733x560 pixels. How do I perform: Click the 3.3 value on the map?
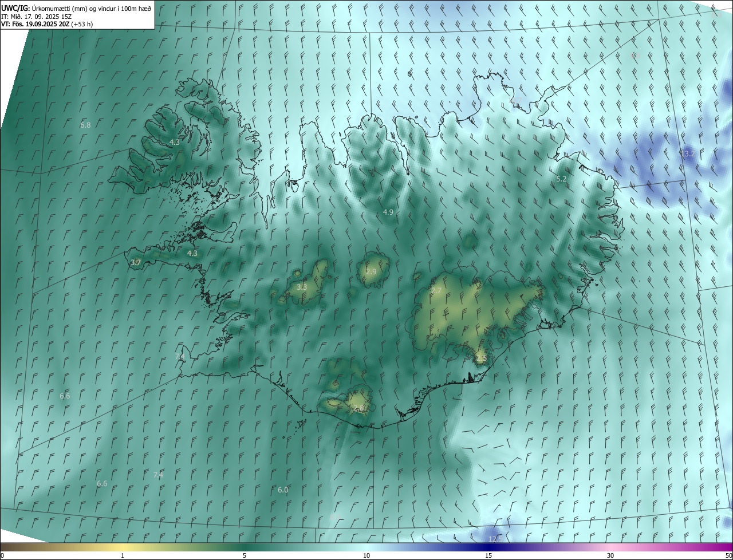click(x=302, y=287)
